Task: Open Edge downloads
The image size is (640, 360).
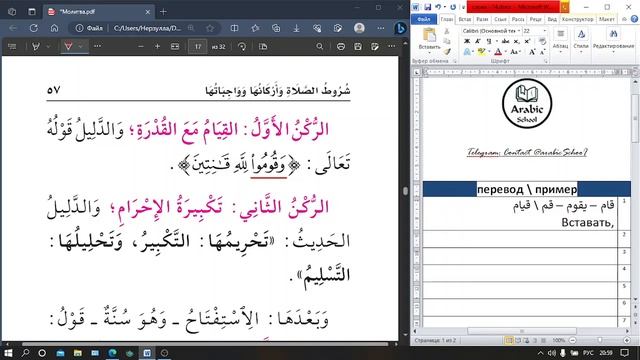Action: (296, 28)
